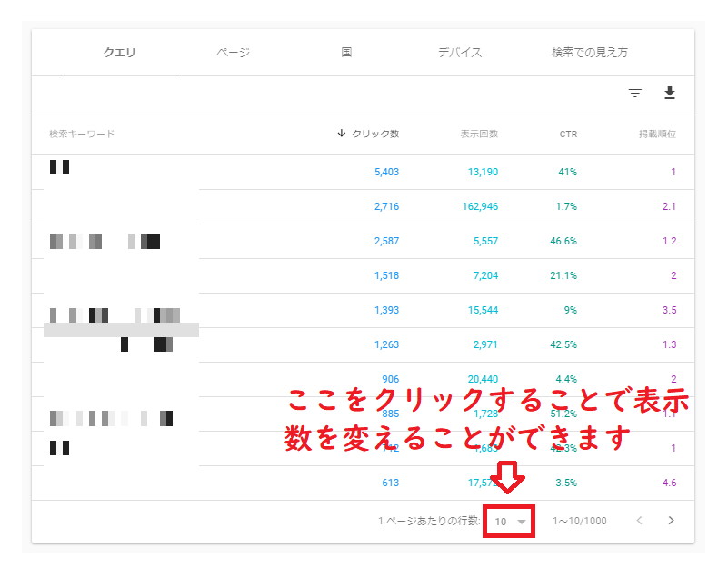Click the 42.5% CTR cell
The image size is (728, 578).
[563, 344]
